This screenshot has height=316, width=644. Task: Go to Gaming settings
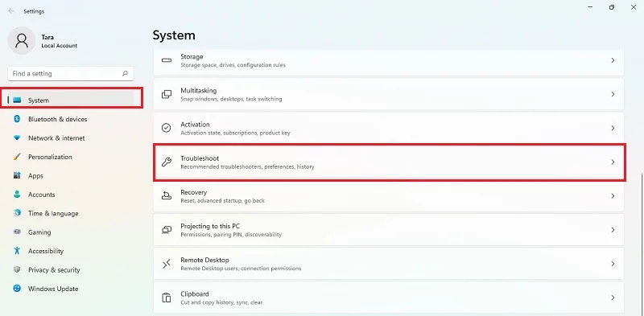71,232
